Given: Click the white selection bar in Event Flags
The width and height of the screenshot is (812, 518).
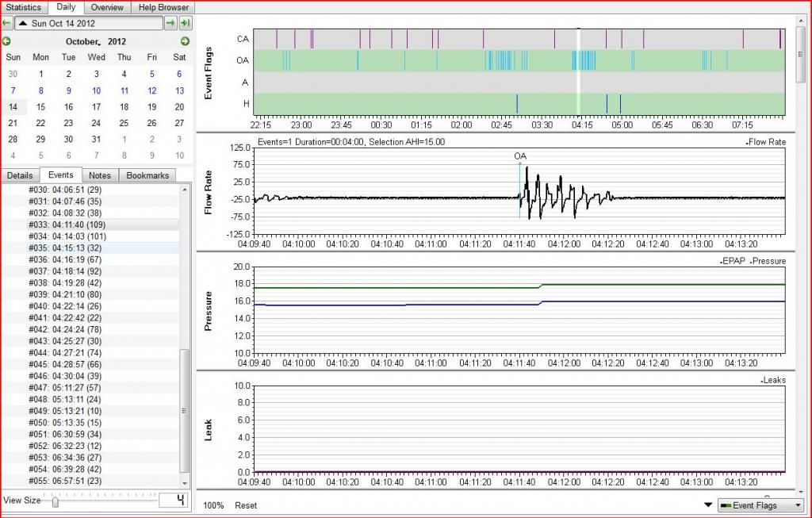Looking at the screenshot, I should [578, 71].
